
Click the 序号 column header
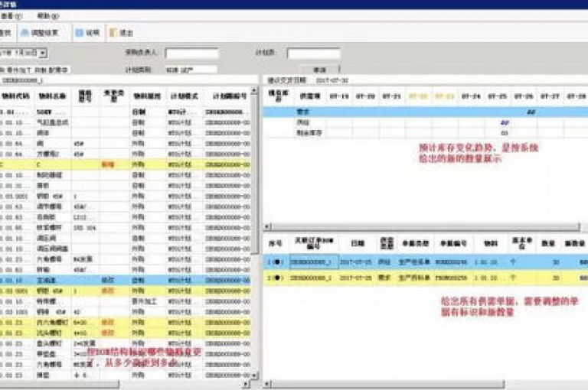click(x=276, y=243)
